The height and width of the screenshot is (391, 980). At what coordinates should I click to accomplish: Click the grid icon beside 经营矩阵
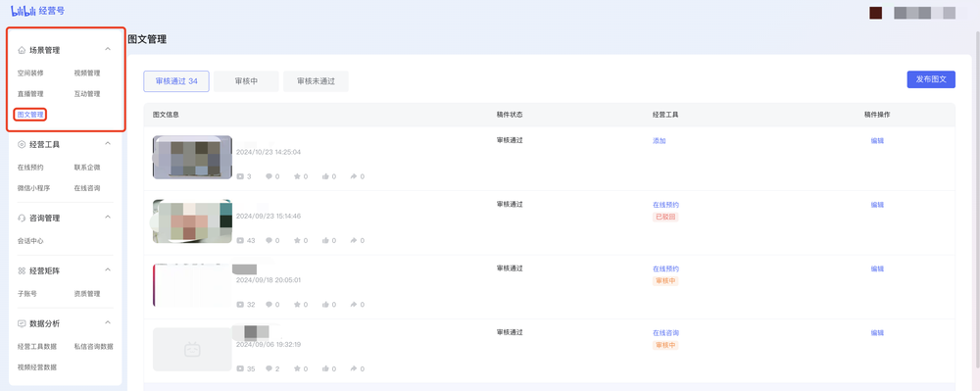point(22,271)
